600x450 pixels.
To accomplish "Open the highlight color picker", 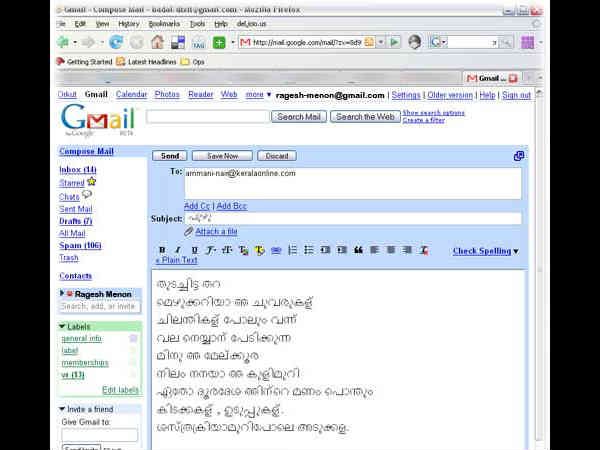I will tap(260, 250).
